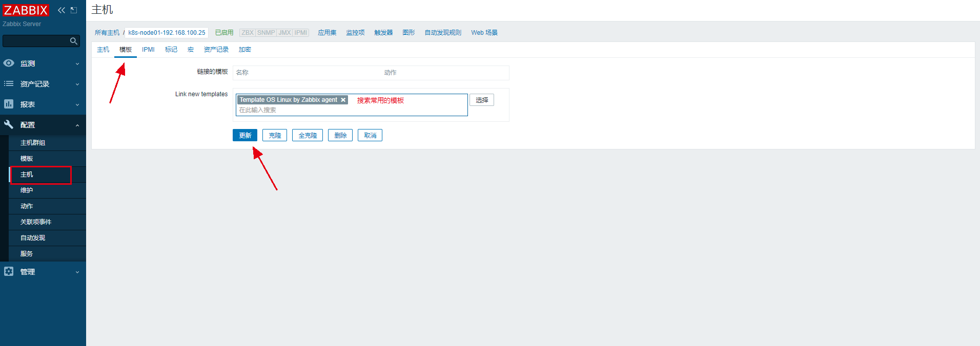Expand the 报表 menu chevron
This screenshot has height=346, width=980.
(x=77, y=105)
